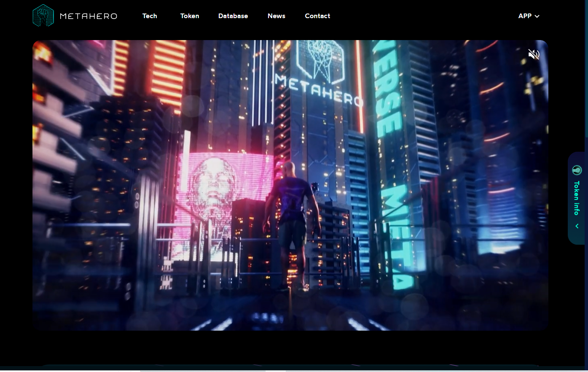Open the Tech menu item
The width and height of the screenshot is (588, 372).
pyautogui.click(x=150, y=16)
